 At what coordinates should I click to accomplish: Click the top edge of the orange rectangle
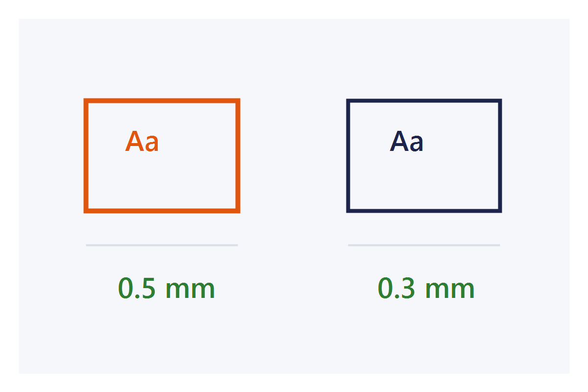162,101
